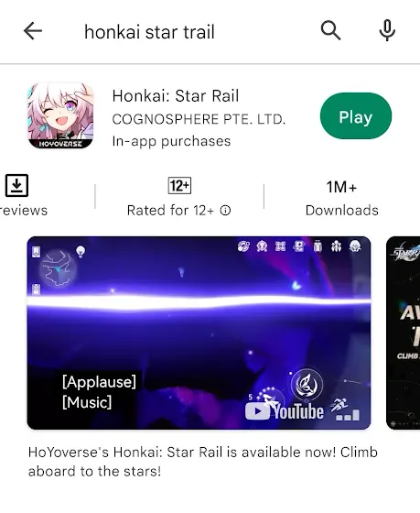Image resolution: width=420 pixels, height=513 pixels.
Task: Play the purple gameplay trailer video
Action: click(x=199, y=333)
